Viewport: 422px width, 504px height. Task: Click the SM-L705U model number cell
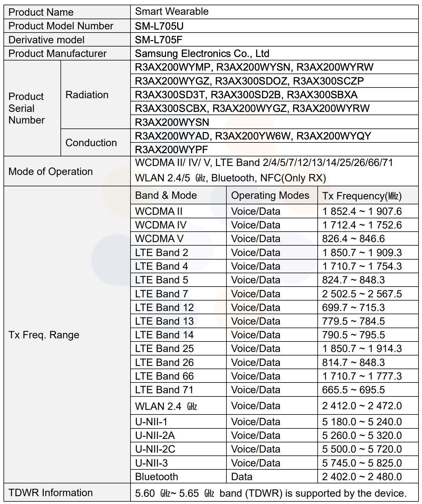[x=159, y=26]
